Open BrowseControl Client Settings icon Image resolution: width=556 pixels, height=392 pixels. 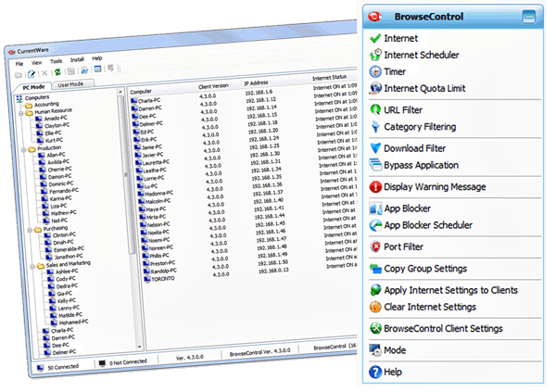[x=375, y=328]
